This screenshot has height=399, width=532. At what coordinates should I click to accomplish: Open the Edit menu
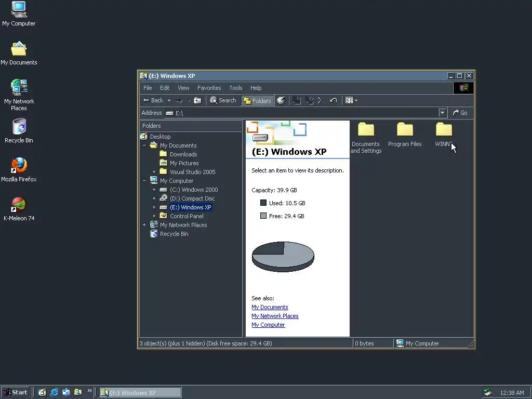pyautogui.click(x=165, y=88)
